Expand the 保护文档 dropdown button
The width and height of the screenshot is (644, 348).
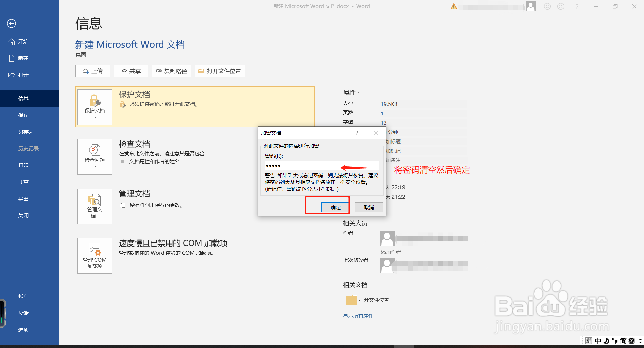pos(95,107)
